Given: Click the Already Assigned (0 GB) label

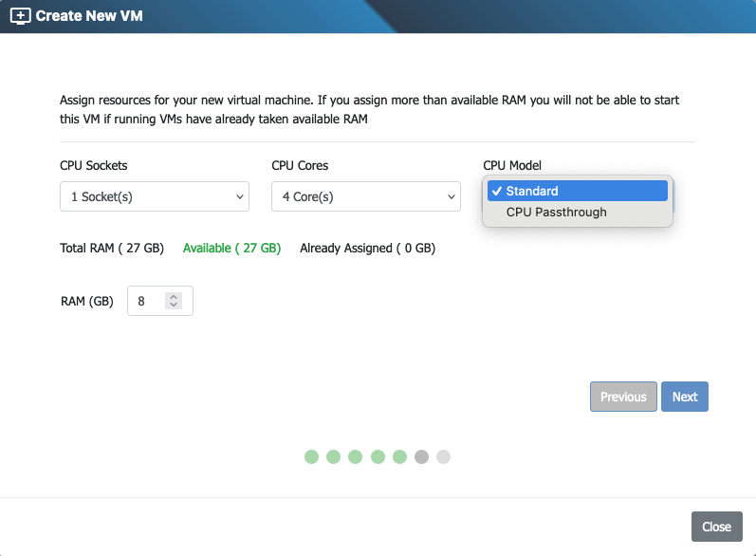Looking at the screenshot, I should 367,248.
